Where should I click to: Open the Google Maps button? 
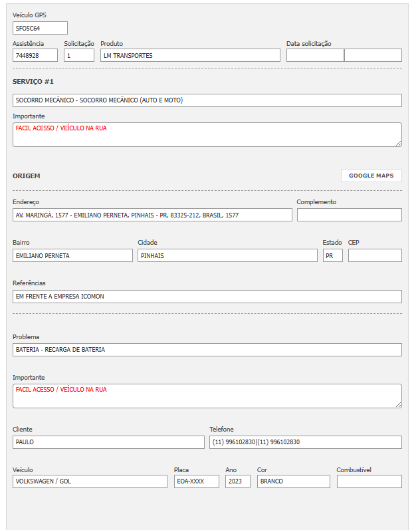click(x=371, y=176)
